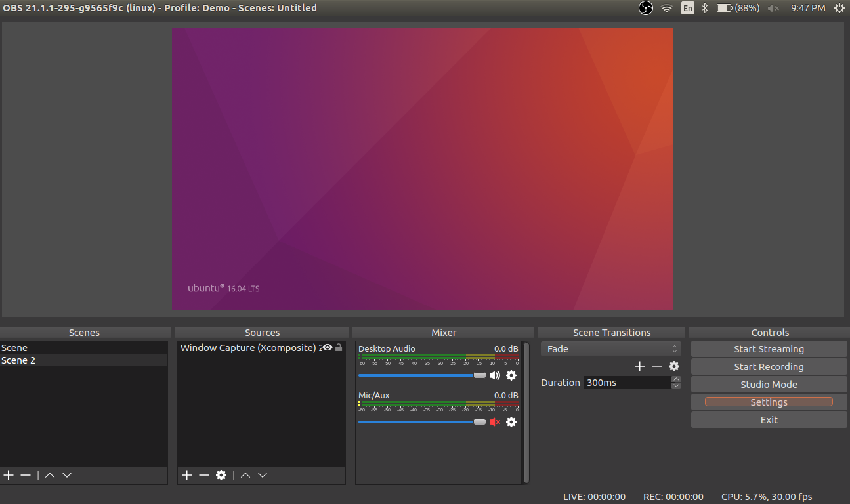Screen dimensions: 850x504
Task: Click OBS tray icon in top bar
Action: (x=646, y=8)
